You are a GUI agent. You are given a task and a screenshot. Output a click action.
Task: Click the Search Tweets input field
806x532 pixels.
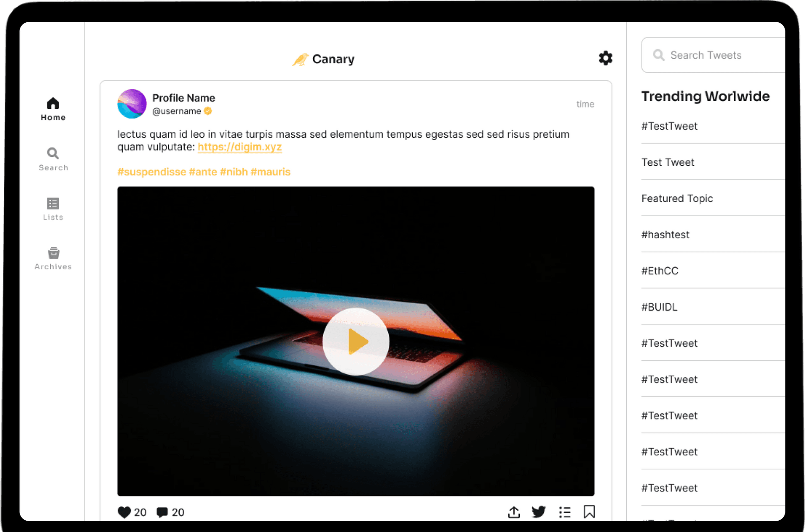point(714,55)
